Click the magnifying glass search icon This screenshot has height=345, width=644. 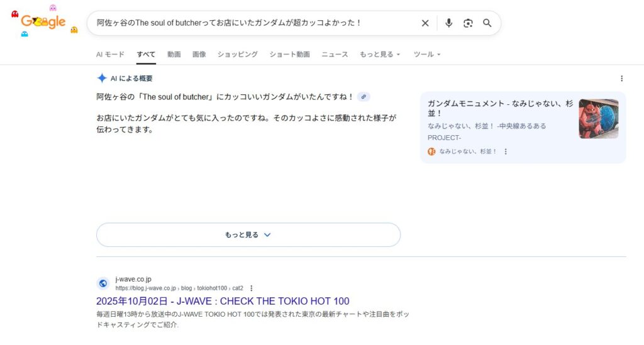pos(487,23)
